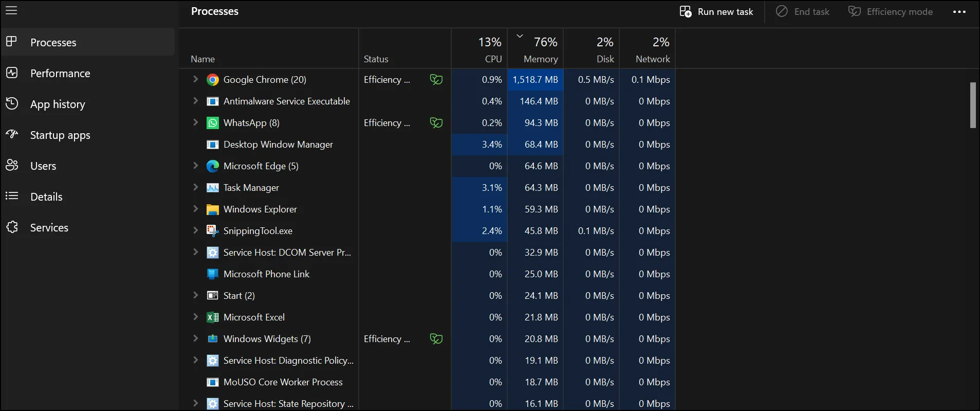Select the MoUSO Core Worker Process row
This screenshot has width=980, height=411.
coord(427,382)
